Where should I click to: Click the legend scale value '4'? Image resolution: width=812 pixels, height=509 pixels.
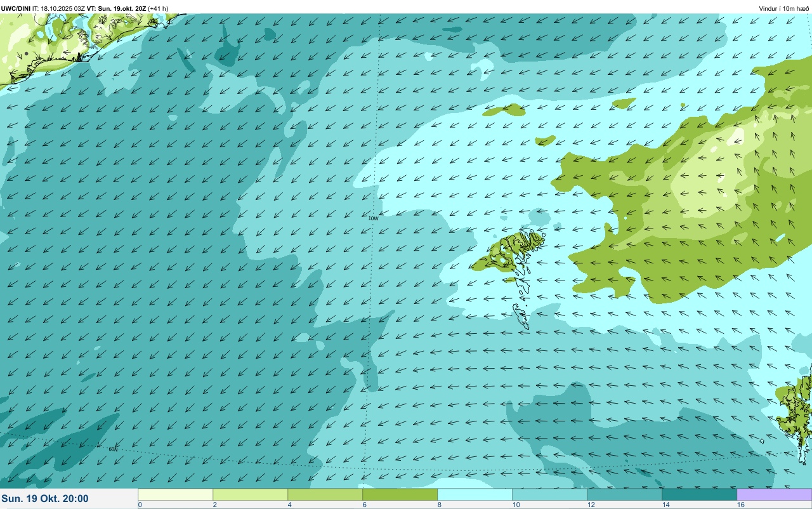point(289,505)
